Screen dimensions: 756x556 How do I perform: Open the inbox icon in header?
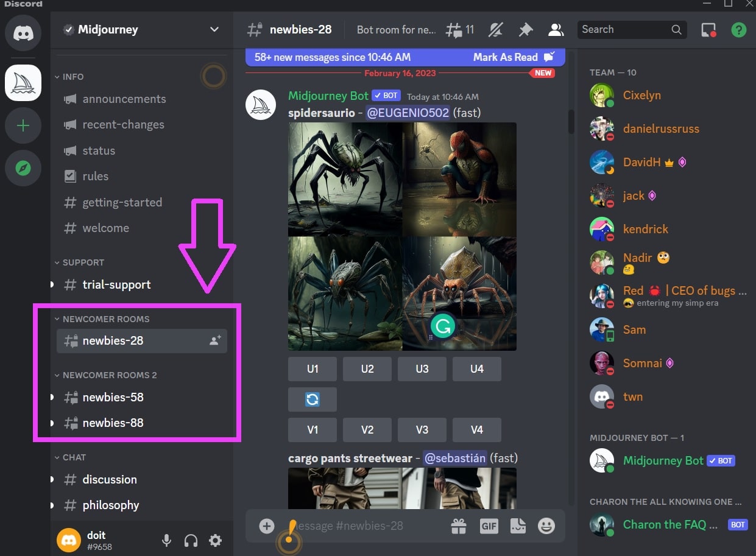tap(708, 29)
